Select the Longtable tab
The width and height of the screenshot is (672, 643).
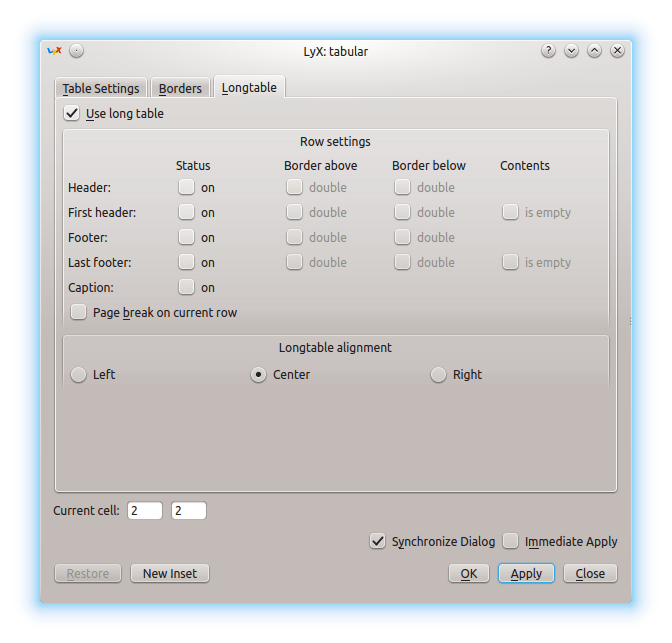pyautogui.click(x=249, y=87)
